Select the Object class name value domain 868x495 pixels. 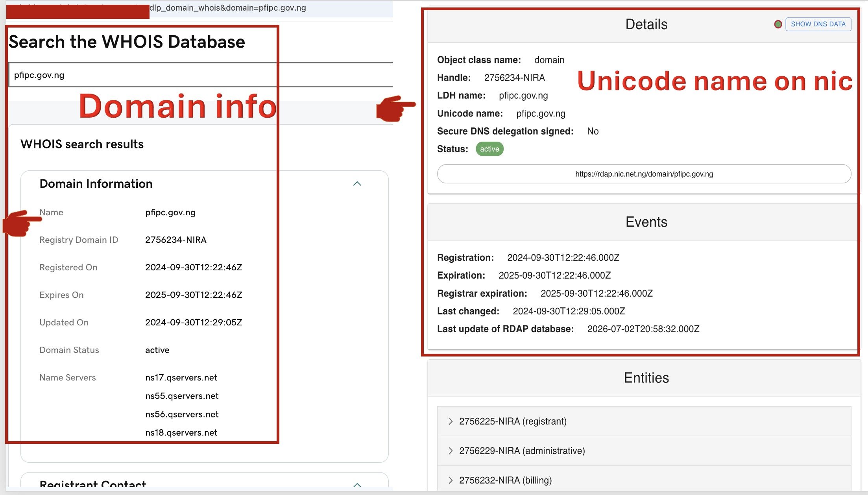click(x=549, y=60)
